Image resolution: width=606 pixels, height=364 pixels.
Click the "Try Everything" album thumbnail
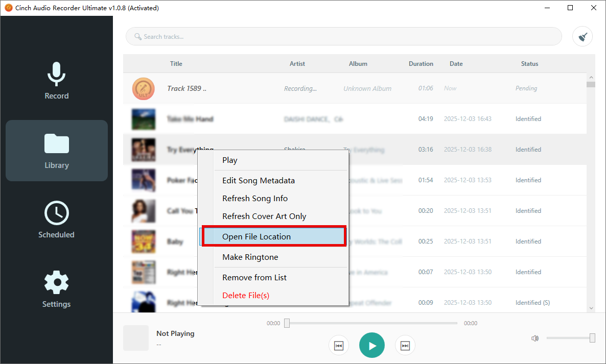(x=144, y=149)
